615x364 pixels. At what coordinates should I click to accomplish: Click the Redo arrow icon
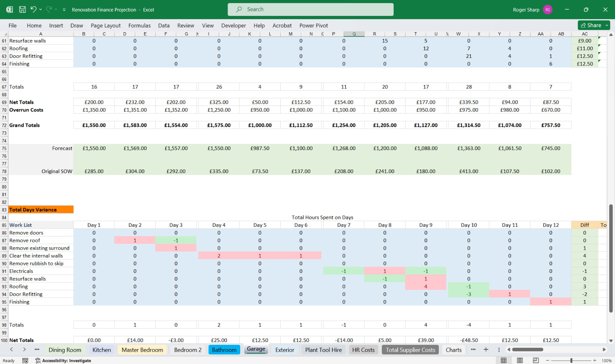click(x=49, y=9)
